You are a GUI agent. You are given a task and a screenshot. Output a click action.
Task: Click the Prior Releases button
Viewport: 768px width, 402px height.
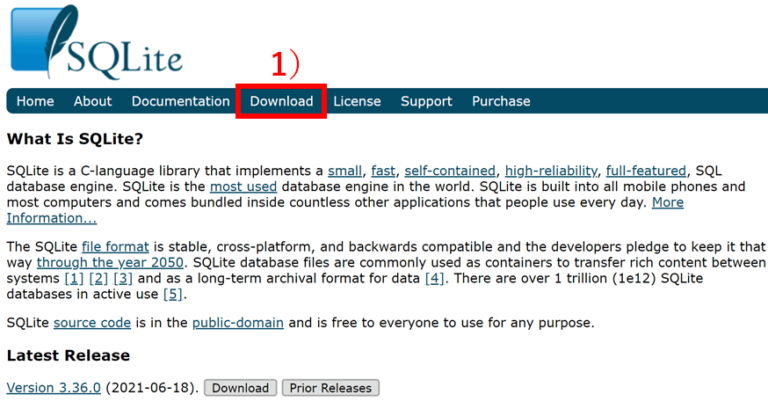[x=330, y=388]
